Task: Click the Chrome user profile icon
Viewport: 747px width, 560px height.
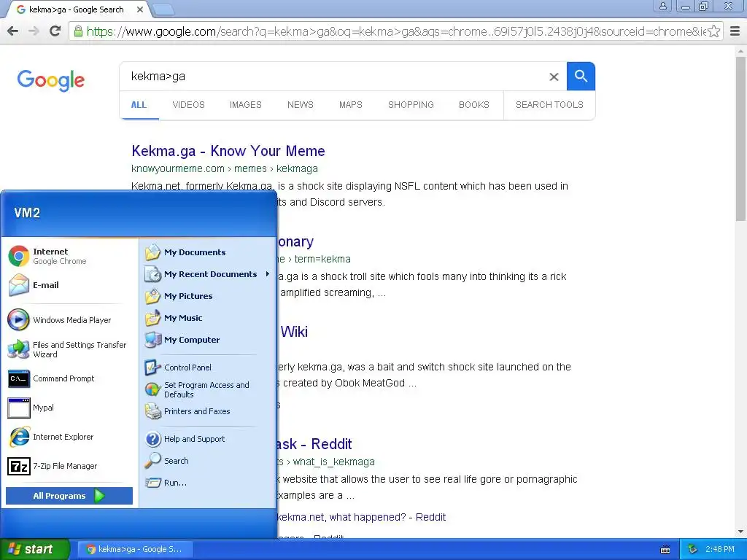Action: [662, 6]
